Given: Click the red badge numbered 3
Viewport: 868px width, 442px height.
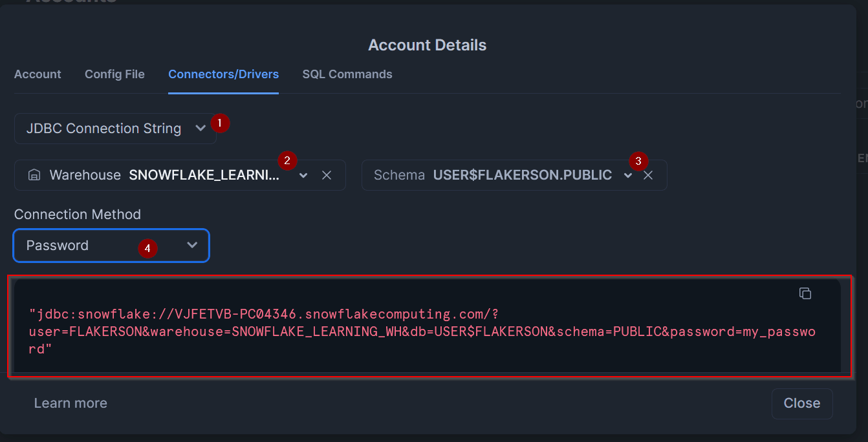Looking at the screenshot, I should 638,161.
